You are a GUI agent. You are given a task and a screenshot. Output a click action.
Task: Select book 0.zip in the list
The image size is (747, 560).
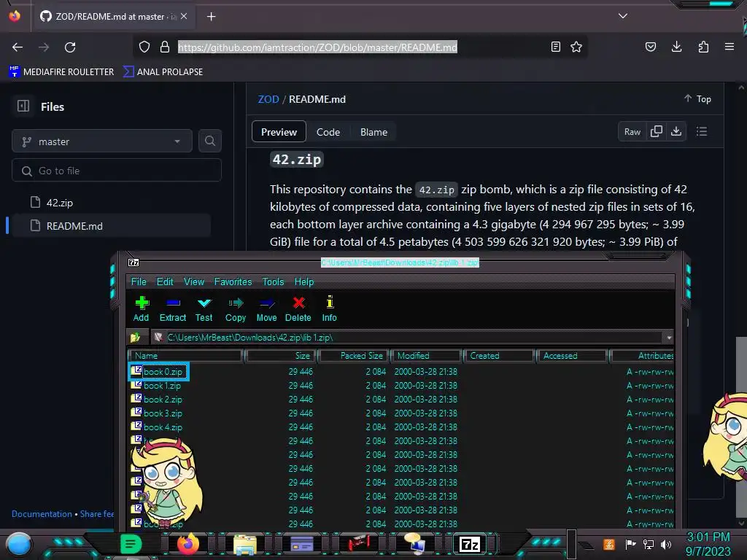(x=163, y=371)
